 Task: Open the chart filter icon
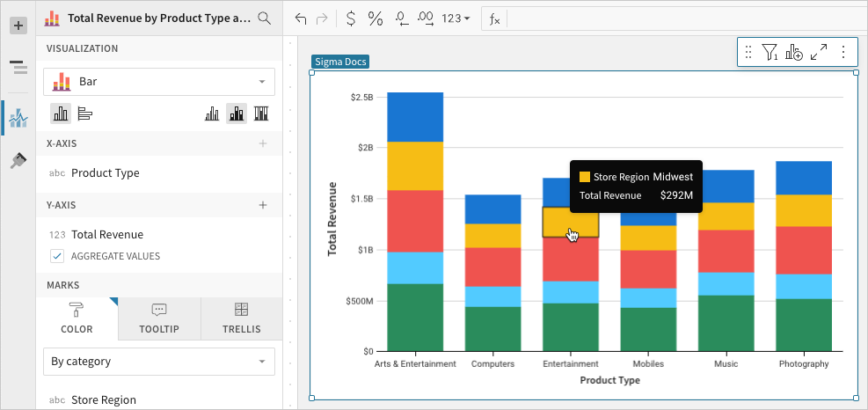770,53
